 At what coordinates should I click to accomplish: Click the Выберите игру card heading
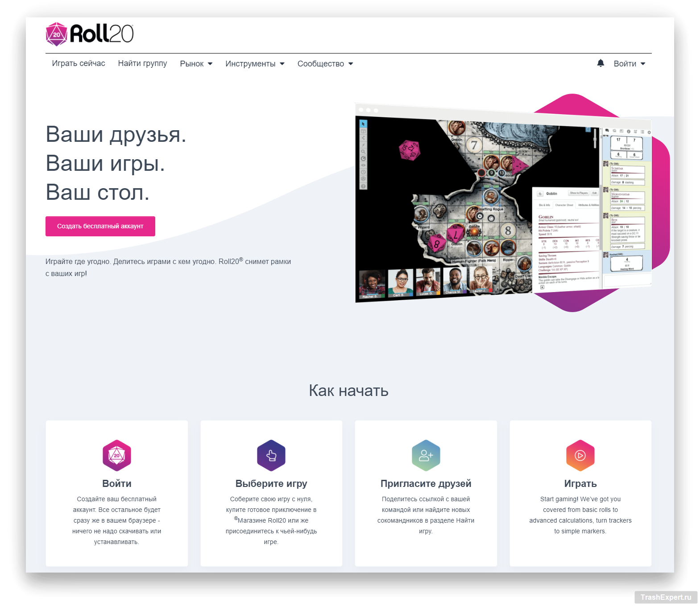pos(271,483)
